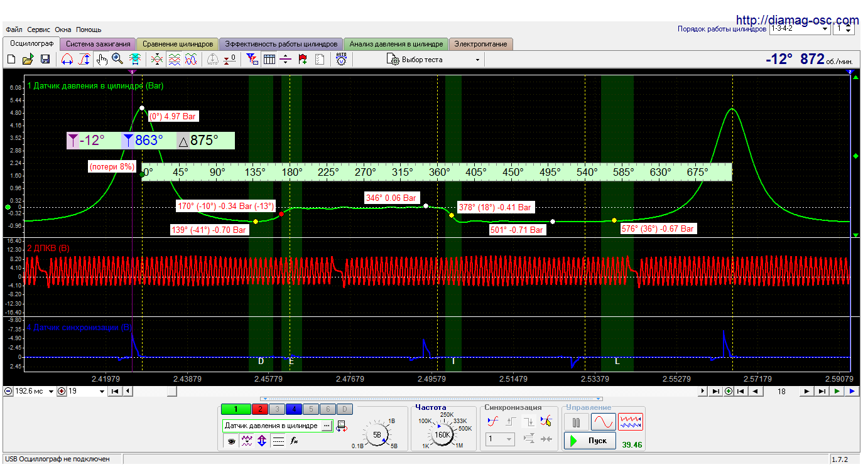The image size is (868, 467).
Task: Switch to the Осциллограф tab
Action: coord(32,43)
